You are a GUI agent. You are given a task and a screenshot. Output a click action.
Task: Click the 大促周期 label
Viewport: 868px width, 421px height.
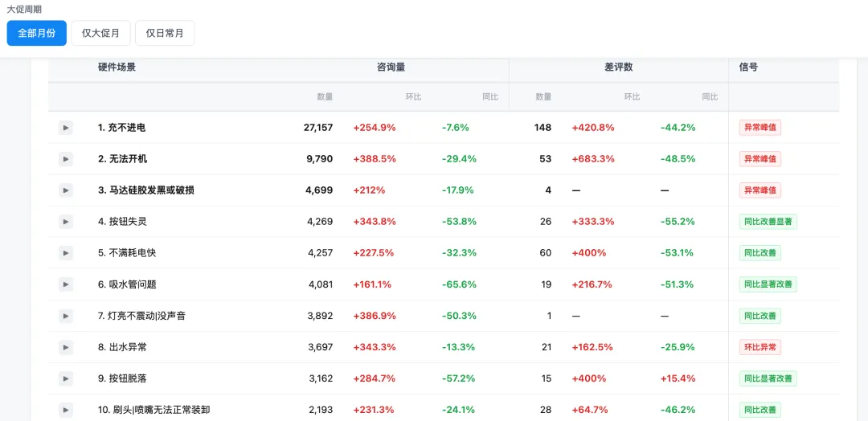click(x=24, y=10)
